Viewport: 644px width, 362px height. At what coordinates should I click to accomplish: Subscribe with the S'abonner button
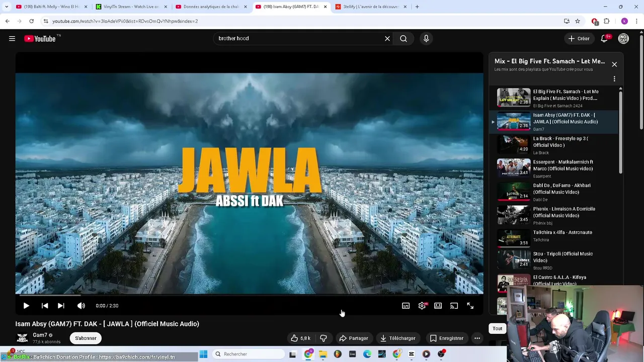[86, 338]
